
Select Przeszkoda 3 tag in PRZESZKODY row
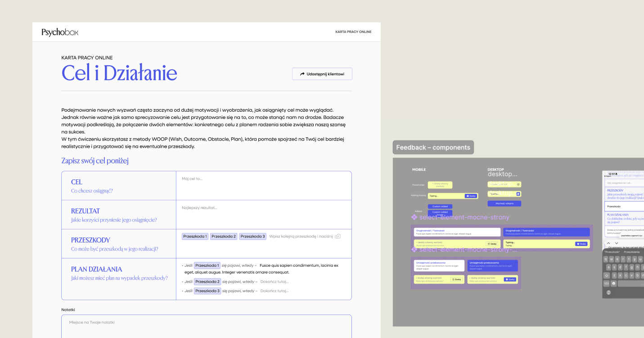pyautogui.click(x=252, y=236)
